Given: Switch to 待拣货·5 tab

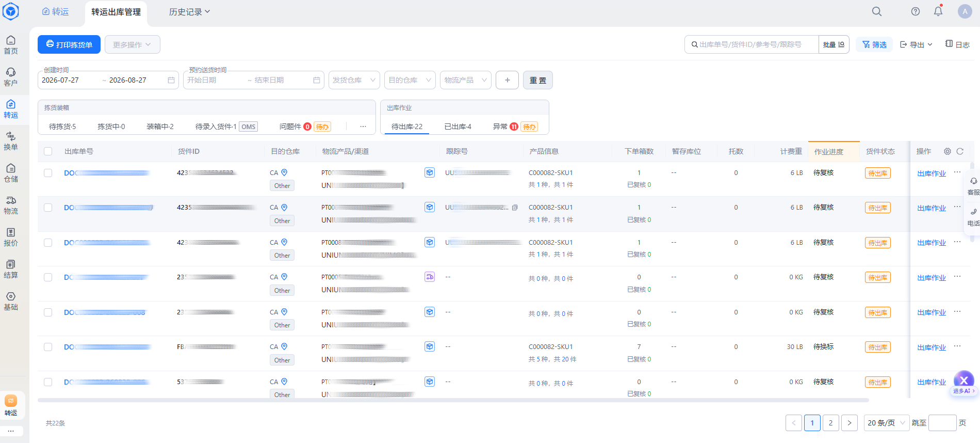Looking at the screenshot, I should 62,126.
